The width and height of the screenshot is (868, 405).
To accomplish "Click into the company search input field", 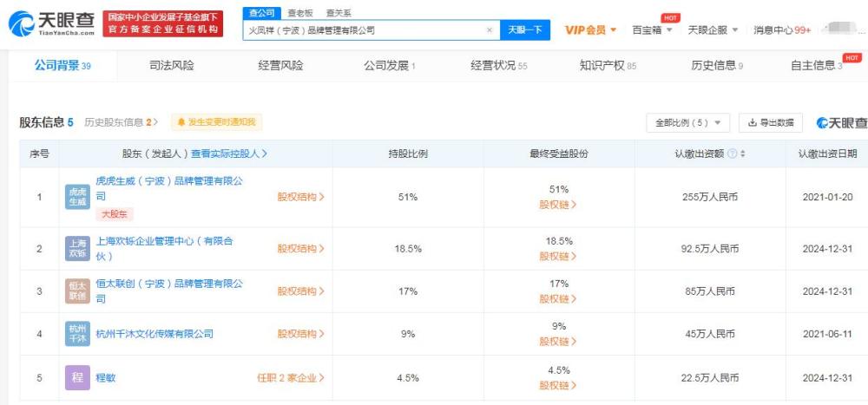I will coord(365,29).
